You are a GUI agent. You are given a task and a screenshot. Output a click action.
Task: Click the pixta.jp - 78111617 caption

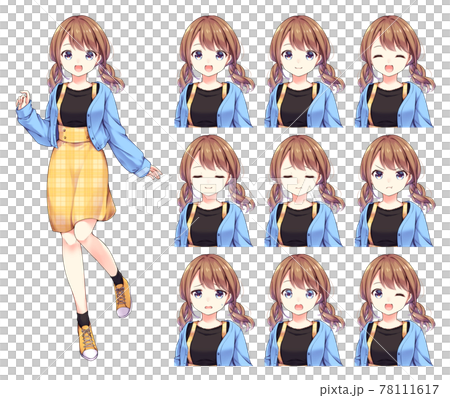click(379, 389)
